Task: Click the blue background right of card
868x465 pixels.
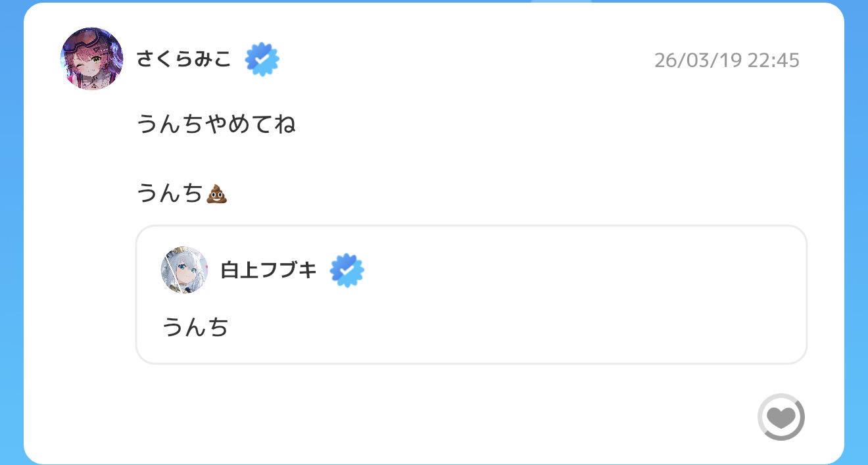Action: (856, 230)
